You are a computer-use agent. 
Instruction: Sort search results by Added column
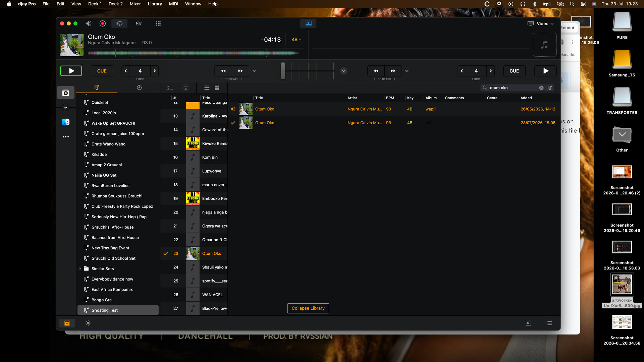pos(526,98)
